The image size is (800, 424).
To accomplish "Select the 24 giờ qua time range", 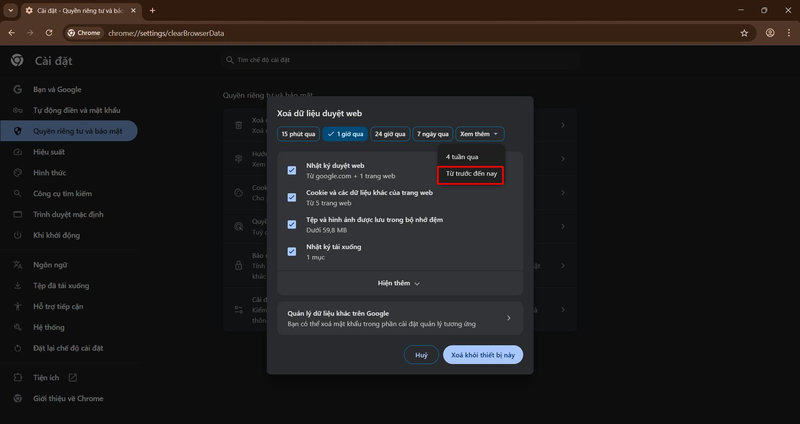I will pos(390,134).
